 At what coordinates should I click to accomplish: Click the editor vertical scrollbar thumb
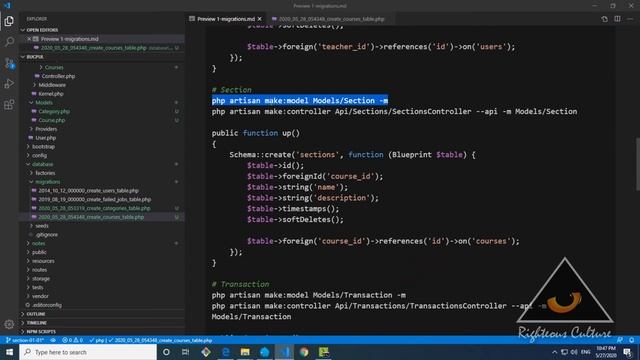pyautogui.click(x=638, y=164)
